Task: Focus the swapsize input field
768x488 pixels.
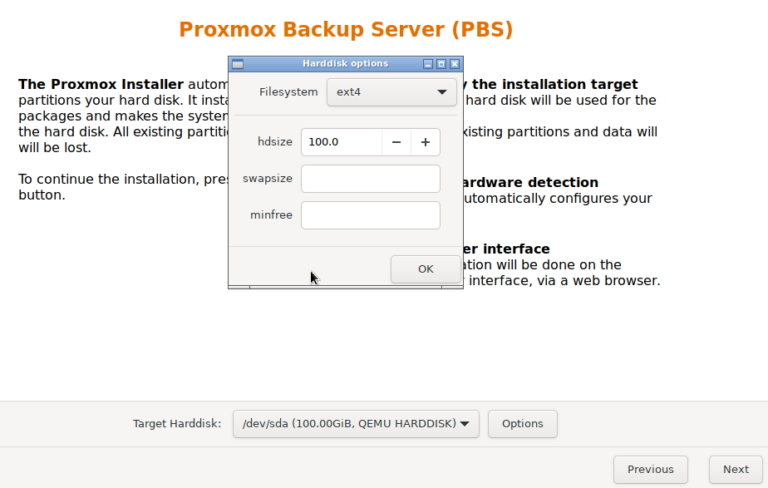Action: 370,179
